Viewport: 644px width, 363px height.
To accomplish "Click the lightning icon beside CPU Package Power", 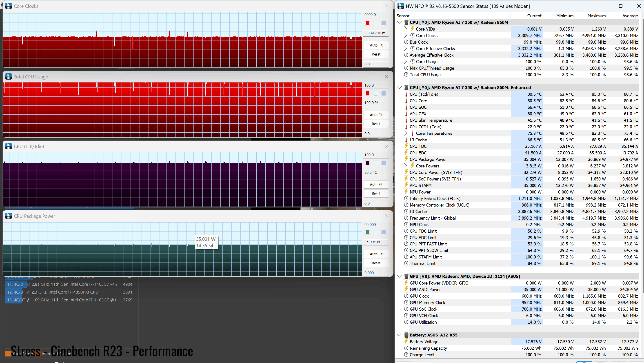I will 406,159.
